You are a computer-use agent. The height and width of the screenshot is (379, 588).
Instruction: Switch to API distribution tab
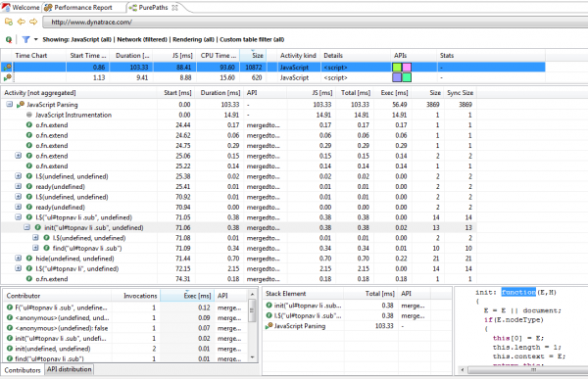click(x=69, y=369)
